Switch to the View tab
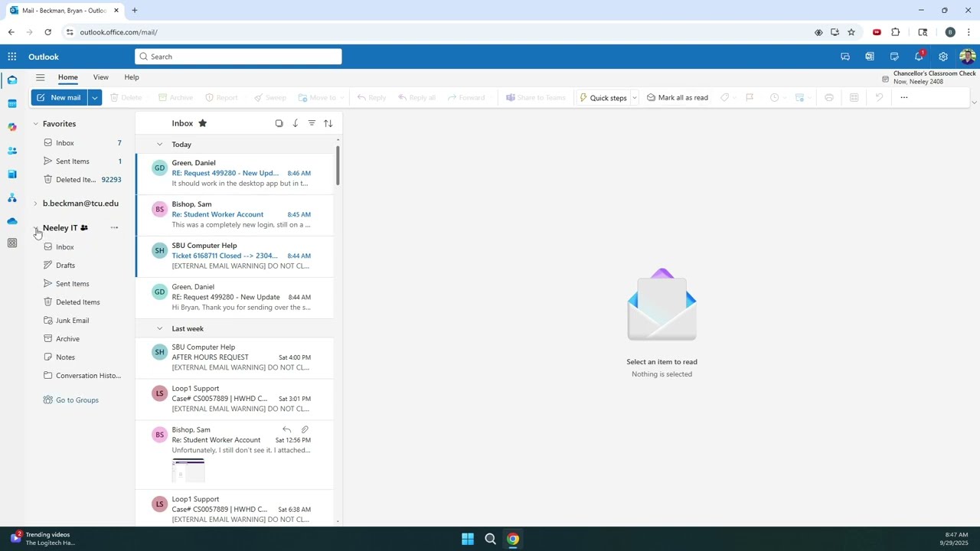The width and height of the screenshot is (980, 551). coord(100,77)
